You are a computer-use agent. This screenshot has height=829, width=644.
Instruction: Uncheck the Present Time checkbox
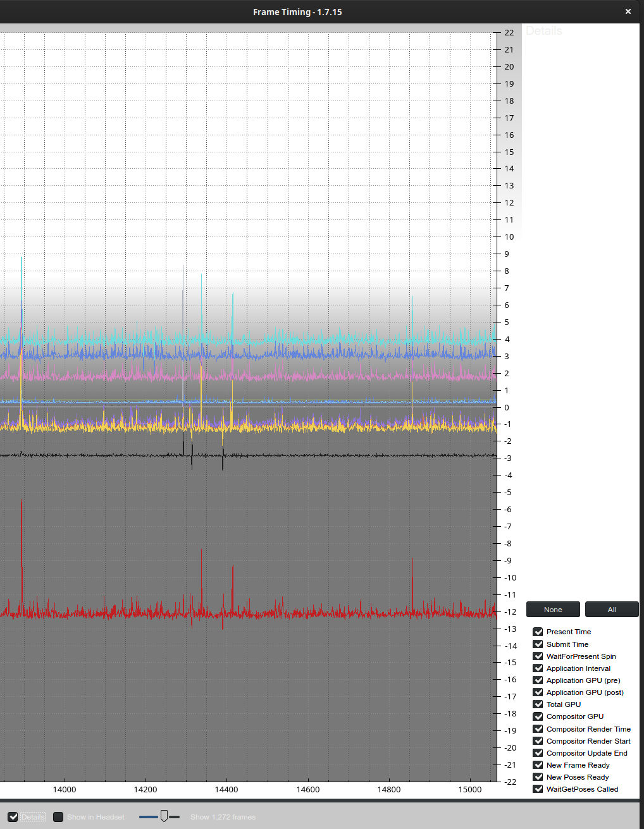point(538,632)
